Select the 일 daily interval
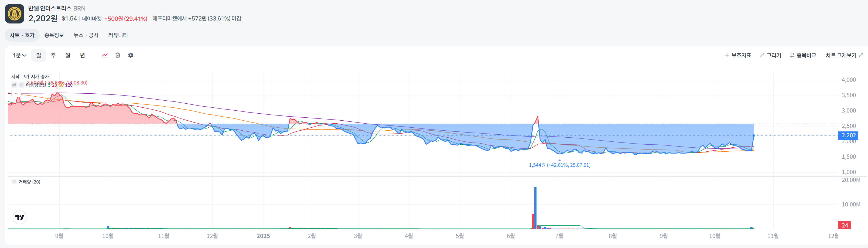 click(x=39, y=55)
